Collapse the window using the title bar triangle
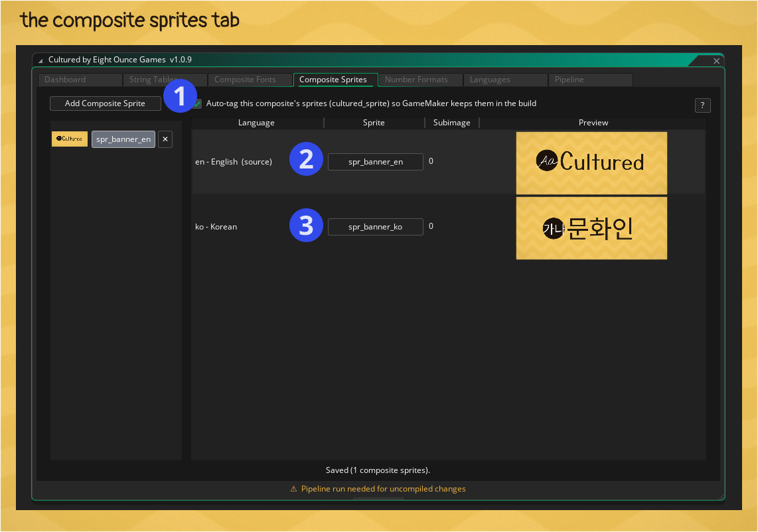758x532 pixels. point(40,60)
